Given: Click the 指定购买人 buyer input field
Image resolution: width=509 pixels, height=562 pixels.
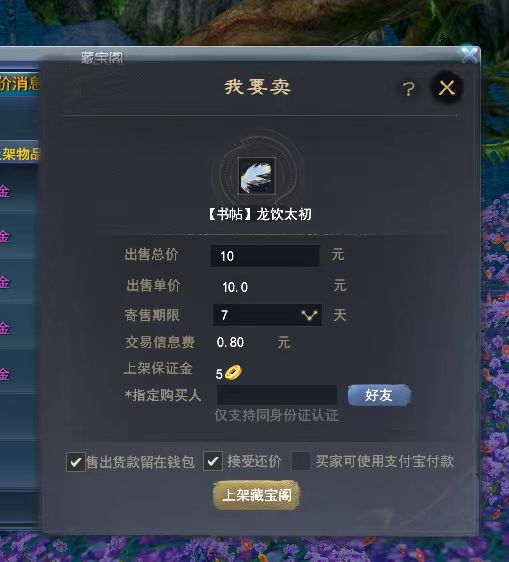Looking at the screenshot, I should click(x=277, y=395).
